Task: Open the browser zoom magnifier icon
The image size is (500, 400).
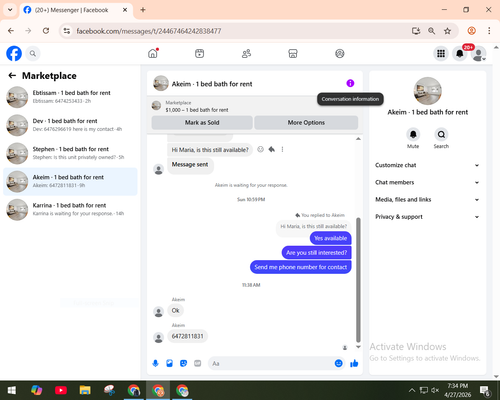Action: coord(431,31)
